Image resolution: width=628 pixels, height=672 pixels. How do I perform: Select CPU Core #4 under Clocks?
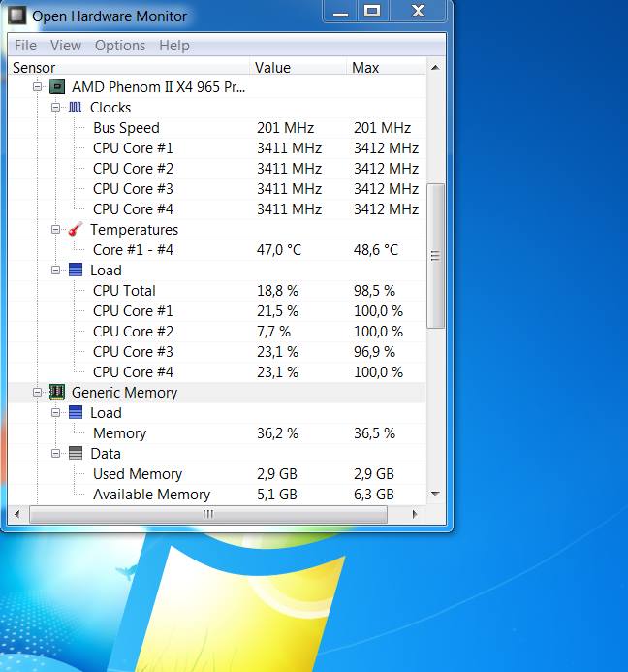(x=217, y=209)
